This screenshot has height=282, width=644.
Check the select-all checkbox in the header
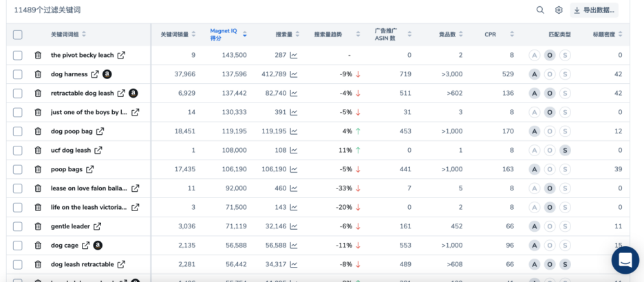point(18,35)
